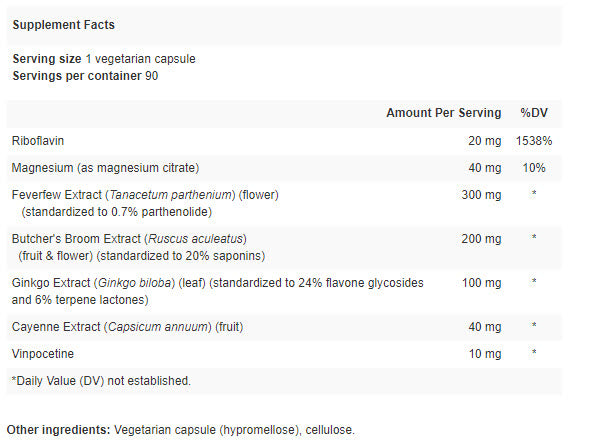Click the Serving size label

[47, 59]
